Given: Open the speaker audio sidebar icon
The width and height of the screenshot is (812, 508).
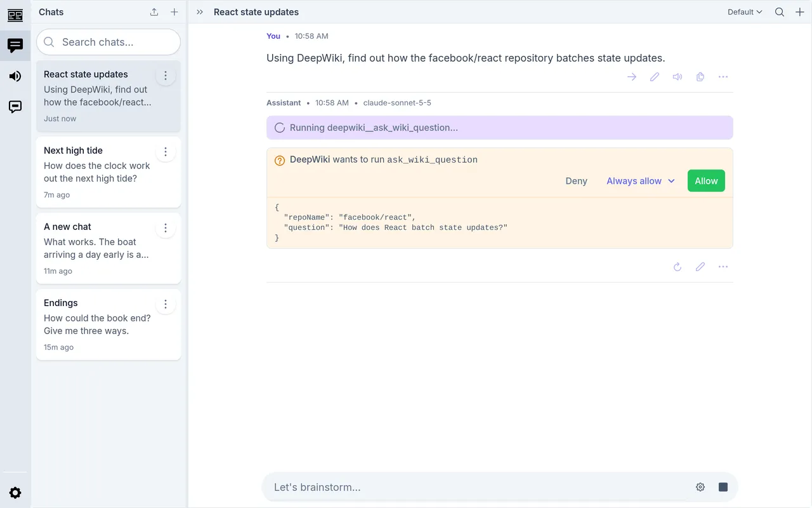Looking at the screenshot, I should (15, 76).
